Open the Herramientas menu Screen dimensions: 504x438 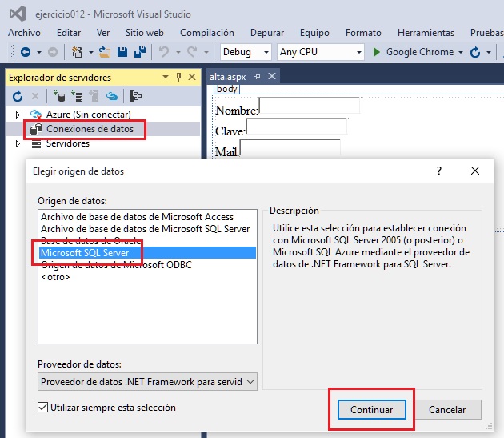[x=426, y=33]
